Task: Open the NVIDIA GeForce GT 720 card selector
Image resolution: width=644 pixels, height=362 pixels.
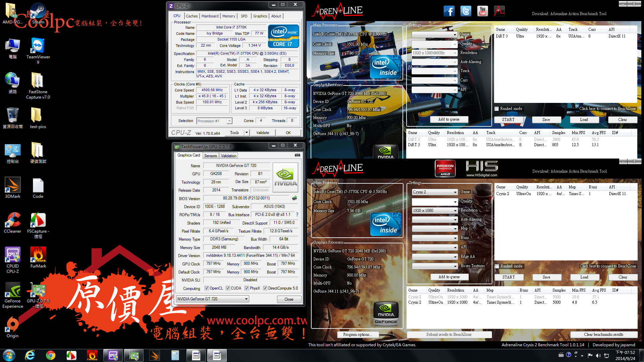Action: click(x=212, y=299)
